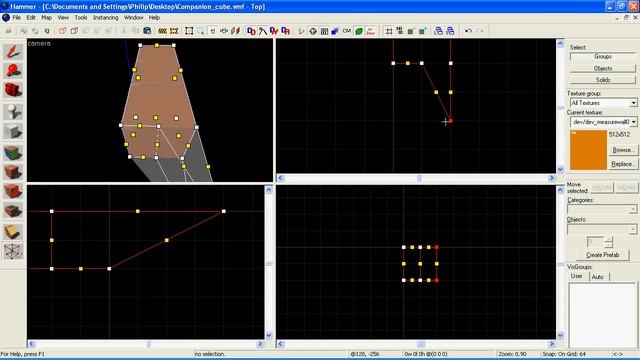Activate the Vertex manipulation tool
640x360 pixels.
(13, 251)
